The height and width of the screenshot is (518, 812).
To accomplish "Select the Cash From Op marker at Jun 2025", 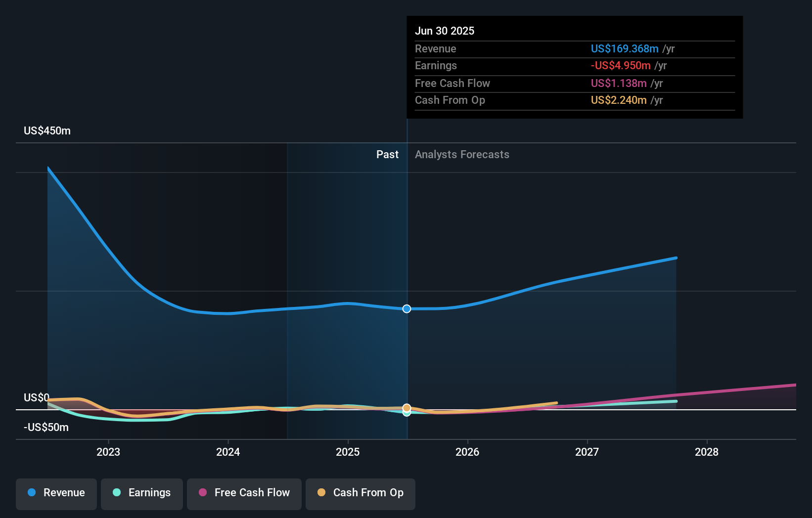I will [x=406, y=408].
